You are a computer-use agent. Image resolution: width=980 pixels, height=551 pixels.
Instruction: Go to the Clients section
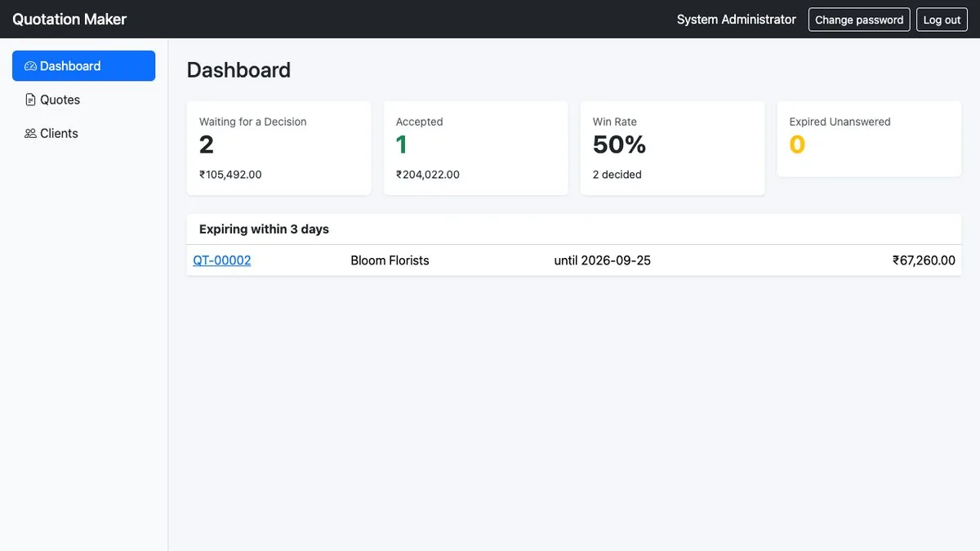[83, 133]
